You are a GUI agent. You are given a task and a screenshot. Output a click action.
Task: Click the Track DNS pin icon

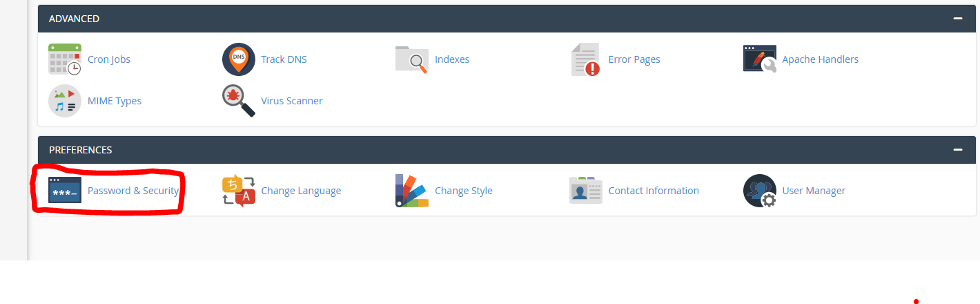(x=238, y=59)
